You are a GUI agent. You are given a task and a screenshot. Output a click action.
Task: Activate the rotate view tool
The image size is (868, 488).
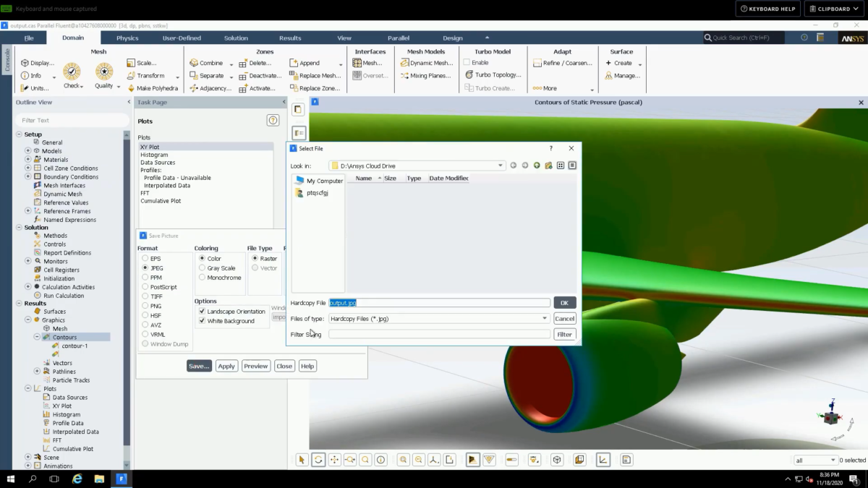click(318, 460)
